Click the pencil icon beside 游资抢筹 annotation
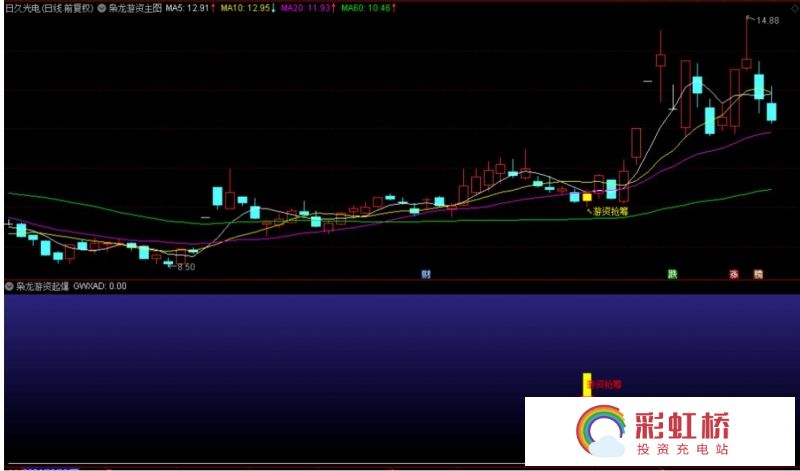 click(x=589, y=211)
